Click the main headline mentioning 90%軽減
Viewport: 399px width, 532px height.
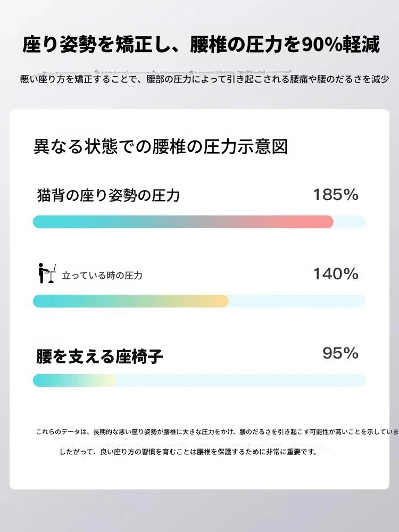pyautogui.click(x=201, y=46)
